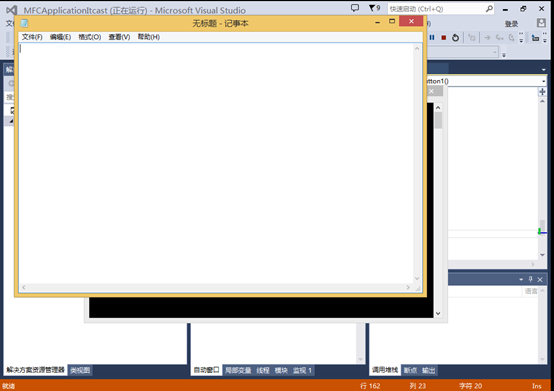Close the gray dialog behind Notepad
This screenshot has height=391, width=554.
pyautogui.click(x=431, y=91)
